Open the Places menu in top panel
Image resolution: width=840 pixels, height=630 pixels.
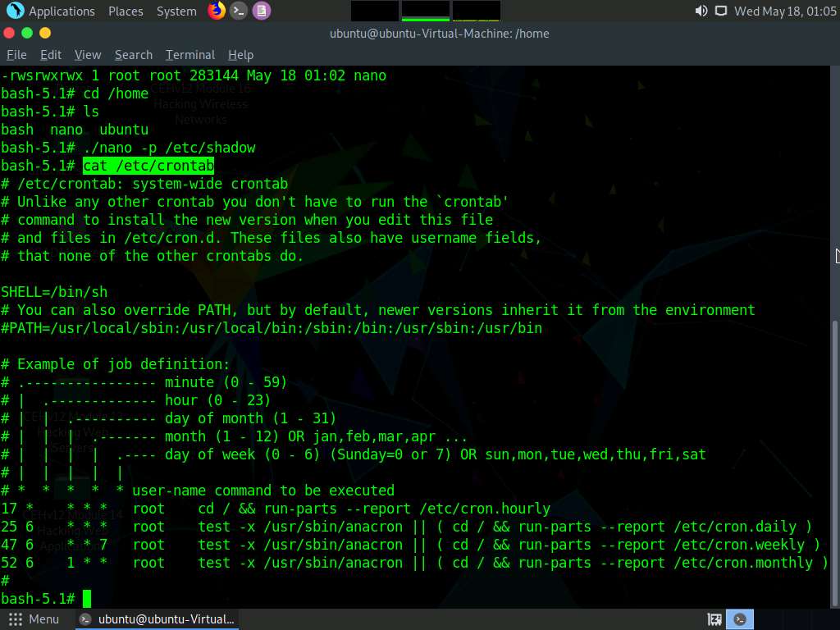(126, 11)
